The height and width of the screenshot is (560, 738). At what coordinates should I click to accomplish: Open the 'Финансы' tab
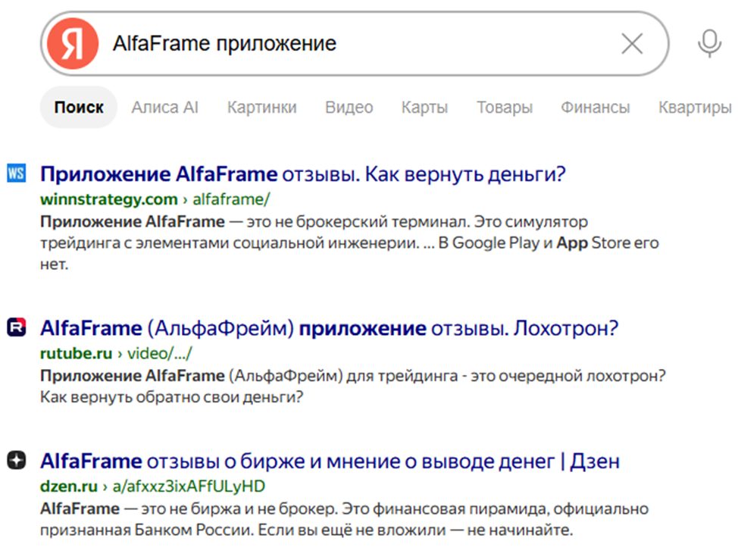(x=595, y=108)
